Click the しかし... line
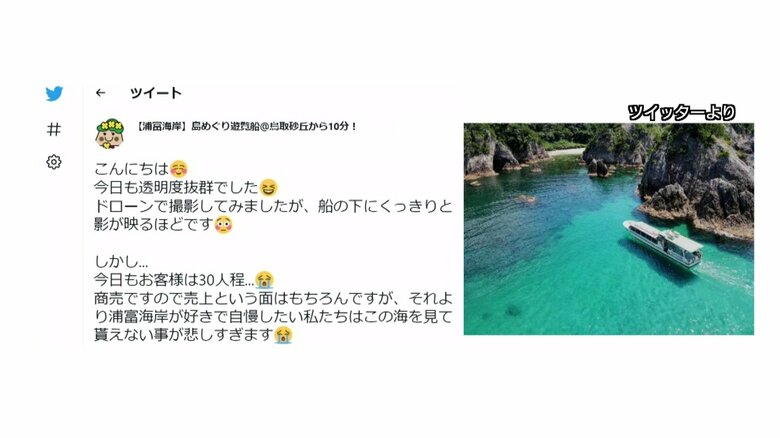 point(121,262)
